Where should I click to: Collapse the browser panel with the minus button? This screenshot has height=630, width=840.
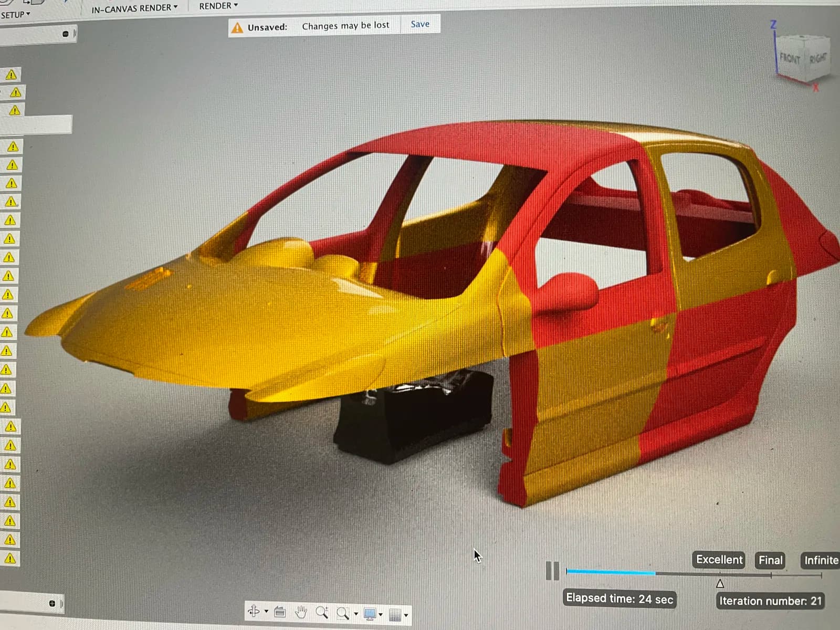coord(66,34)
